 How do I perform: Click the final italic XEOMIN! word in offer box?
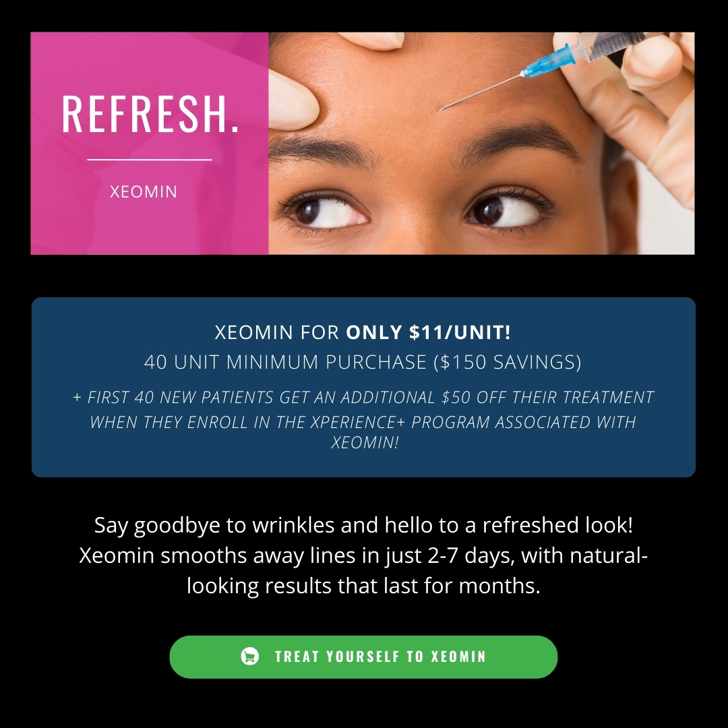pos(365,442)
